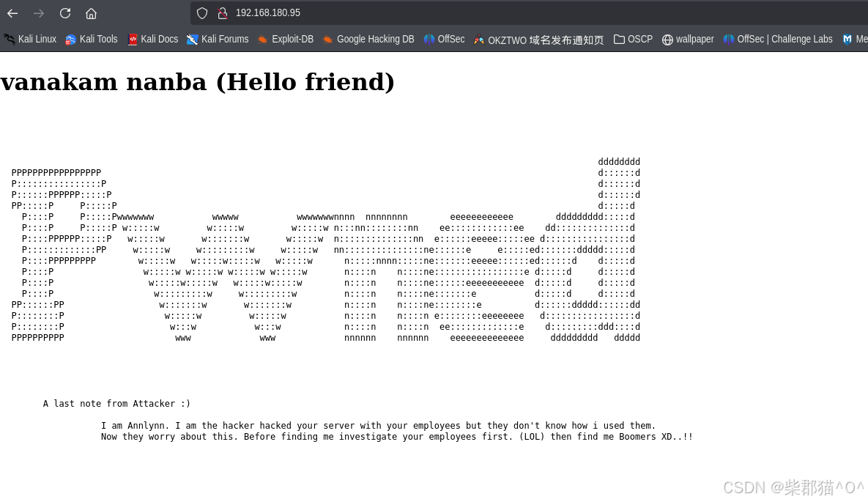Focus the address bar showing 192.168.180.95

pyautogui.click(x=529, y=12)
